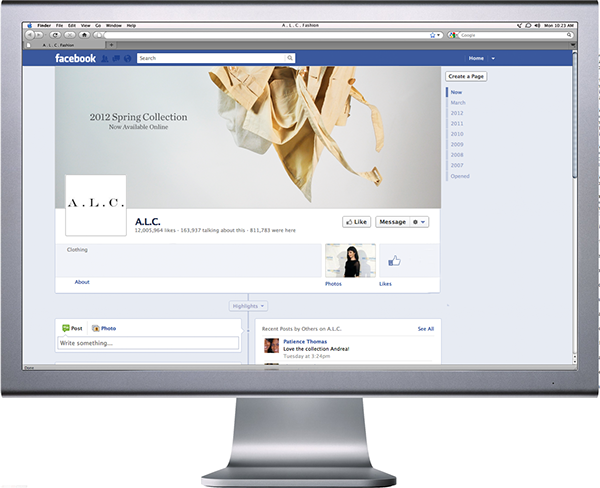Screen dimensions: 600x488
Task: Click the sync icon in menu bar
Action: 528,25
